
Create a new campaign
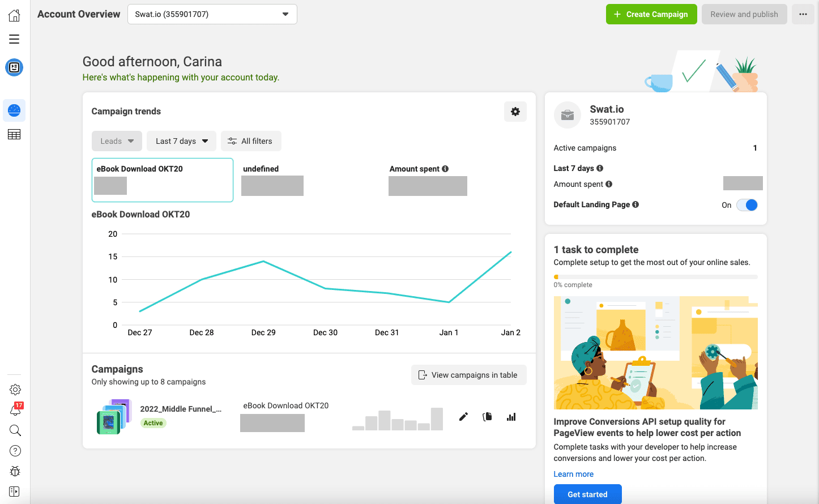[651, 14]
